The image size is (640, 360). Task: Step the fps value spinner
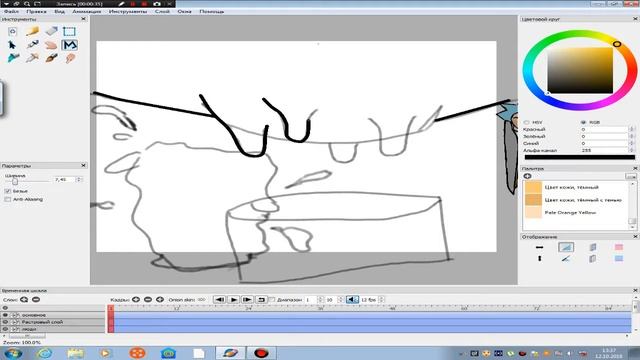pyautogui.click(x=381, y=300)
